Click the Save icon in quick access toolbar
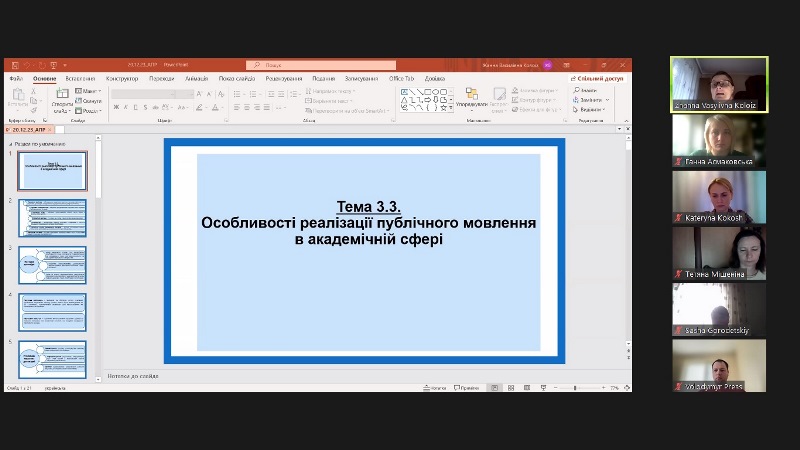800x450 pixels. [15, 65]
